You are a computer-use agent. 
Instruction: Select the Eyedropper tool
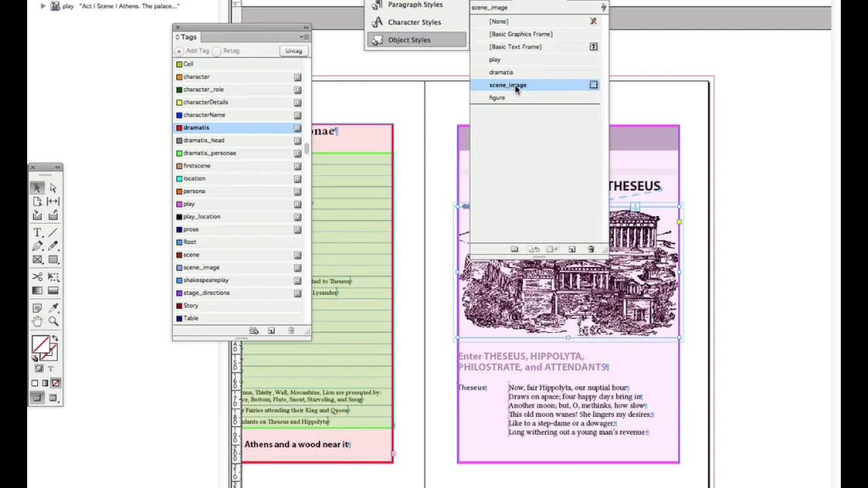[54, 308]
